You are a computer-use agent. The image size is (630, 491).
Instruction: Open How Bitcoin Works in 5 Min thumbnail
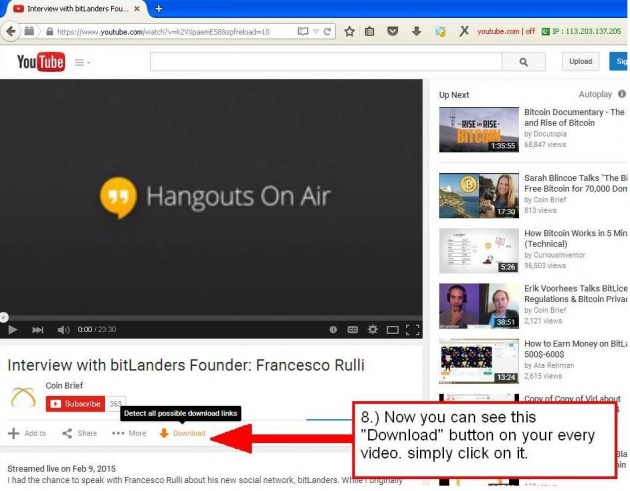479,251
